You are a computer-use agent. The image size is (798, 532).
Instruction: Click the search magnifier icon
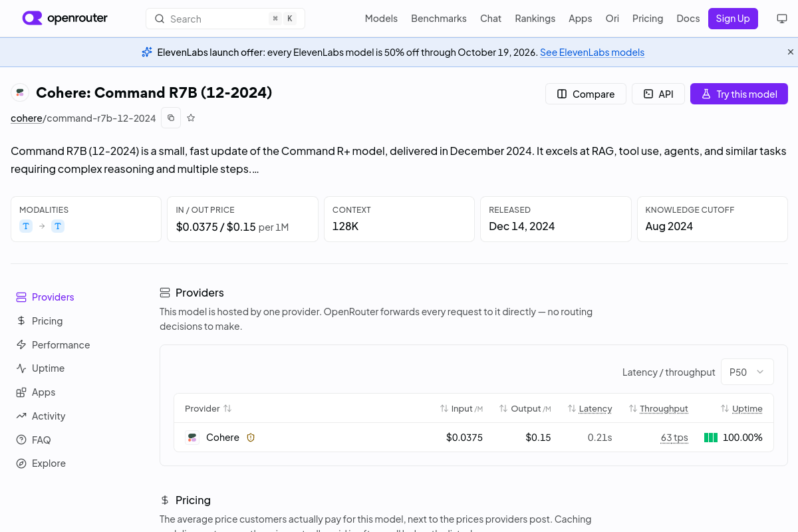[x=160, y=19]
